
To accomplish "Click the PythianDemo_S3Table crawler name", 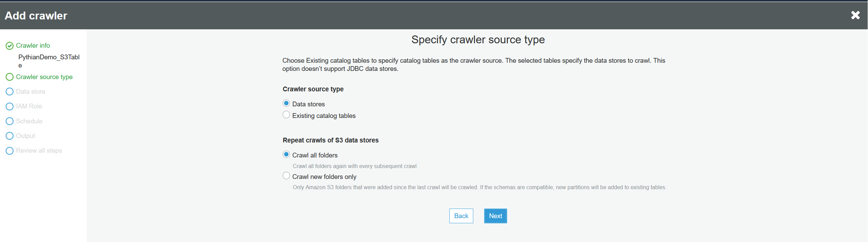I will point(49,57).
